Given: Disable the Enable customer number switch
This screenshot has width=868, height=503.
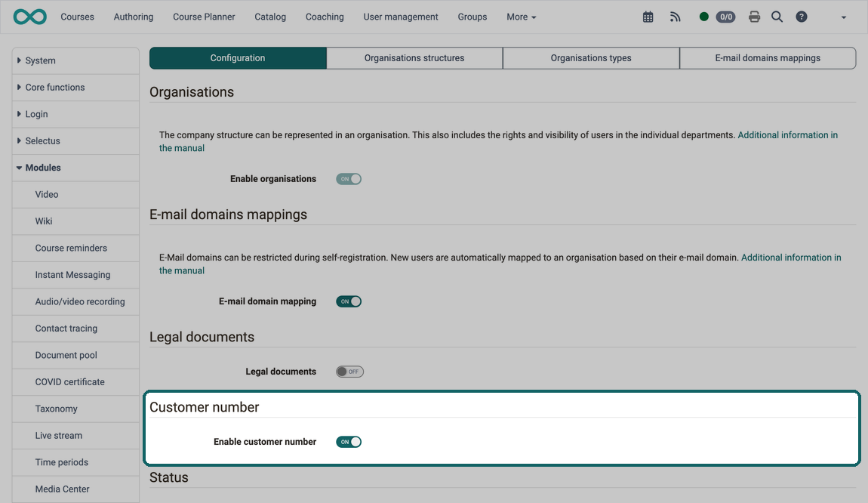Looking at the screenshot, I should coord(349,442).
